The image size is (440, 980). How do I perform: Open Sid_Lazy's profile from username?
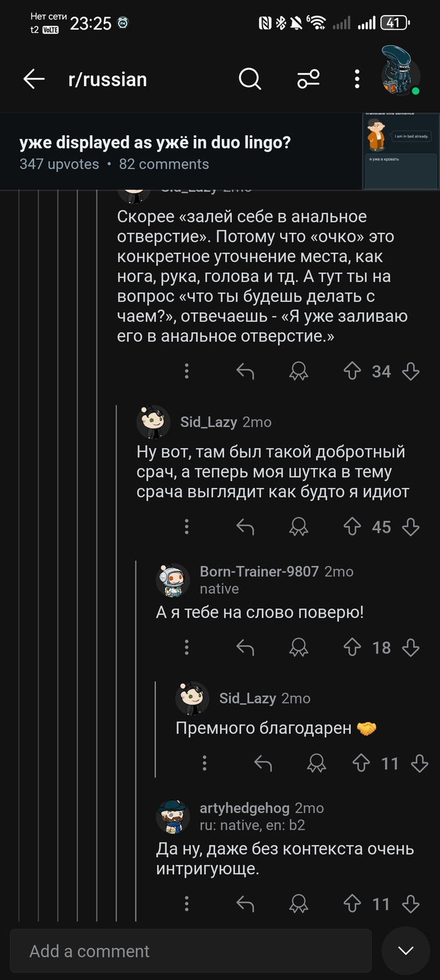(208, 421)
